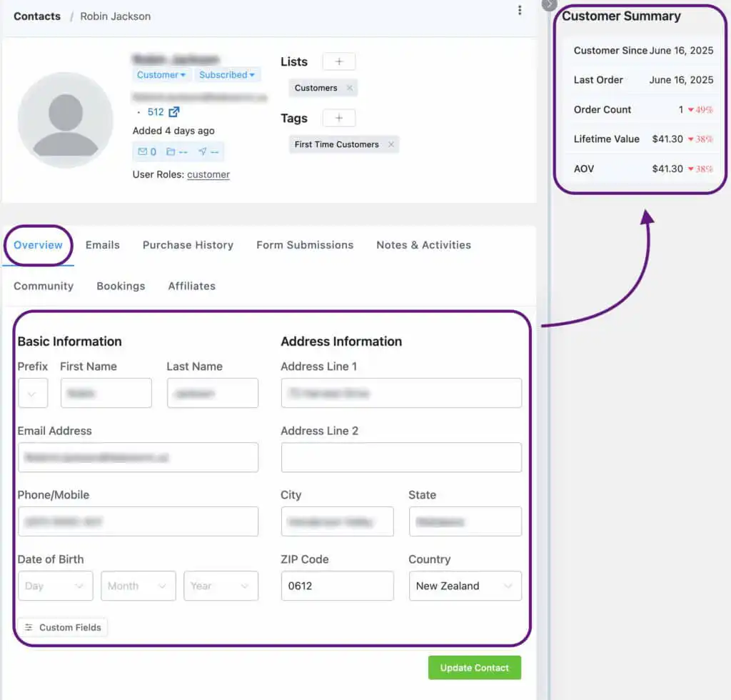
Task: Open the Month of birth dropdown
Action: (x=138, y=586)
